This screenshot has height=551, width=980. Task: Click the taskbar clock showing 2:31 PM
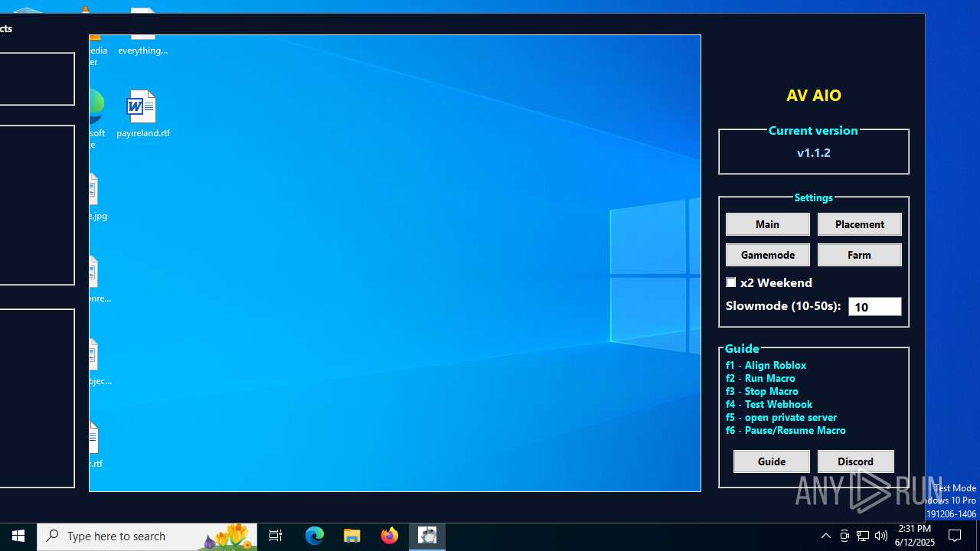(914, 536)
